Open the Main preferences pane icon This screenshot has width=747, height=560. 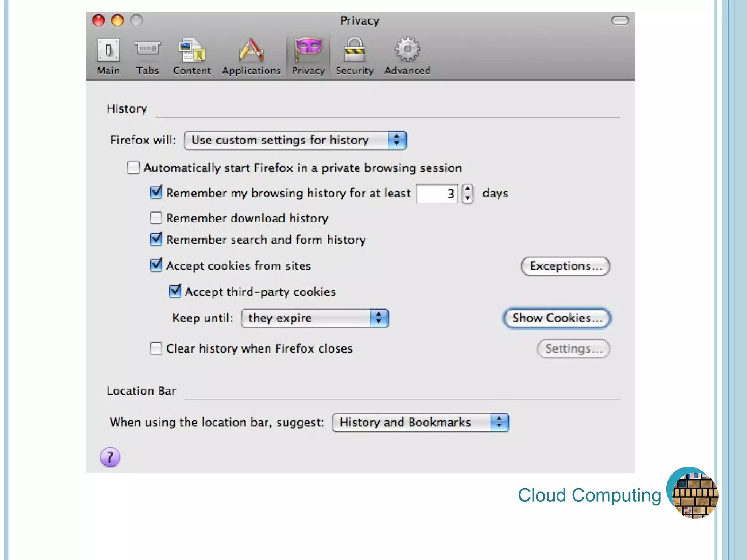click(108, 50)
